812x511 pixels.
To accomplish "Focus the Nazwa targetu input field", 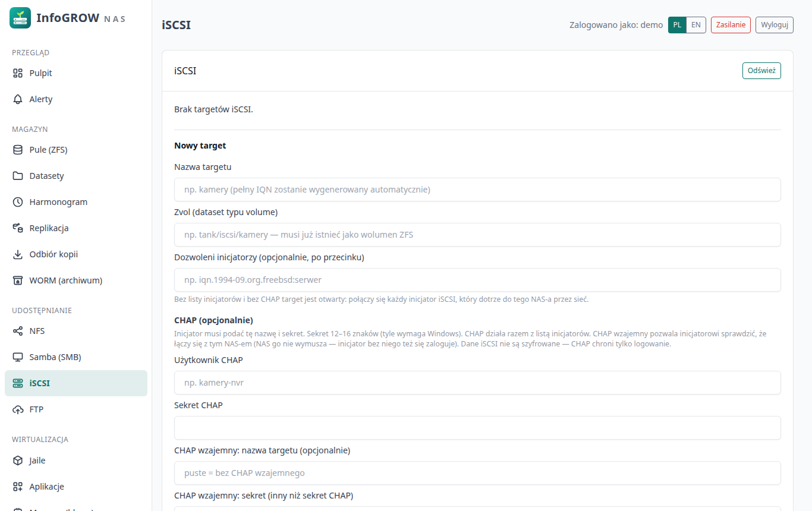I will click(x=477, y=190).
